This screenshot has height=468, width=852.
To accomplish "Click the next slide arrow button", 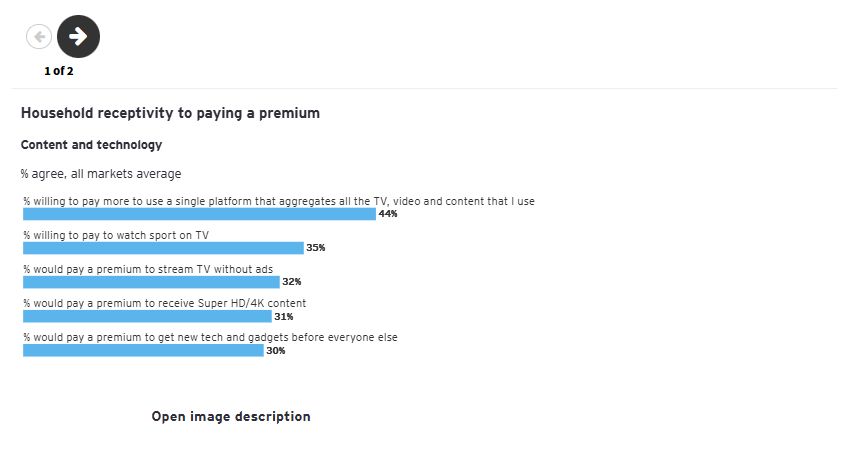I will 78,37.
